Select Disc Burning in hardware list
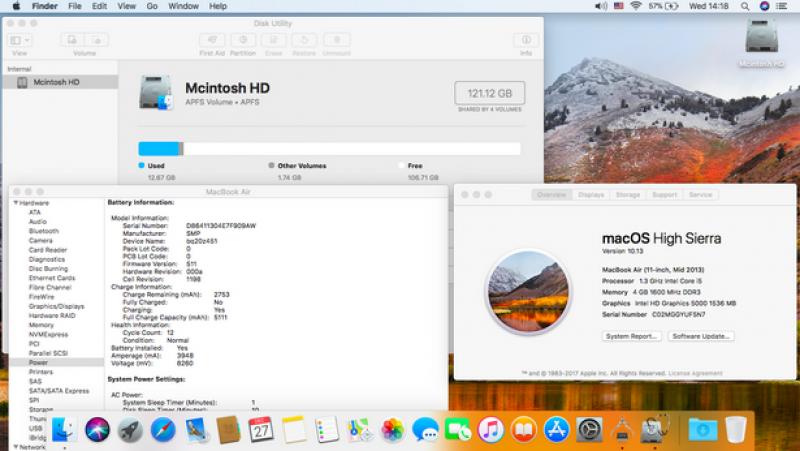 click(x=48, y=268)
